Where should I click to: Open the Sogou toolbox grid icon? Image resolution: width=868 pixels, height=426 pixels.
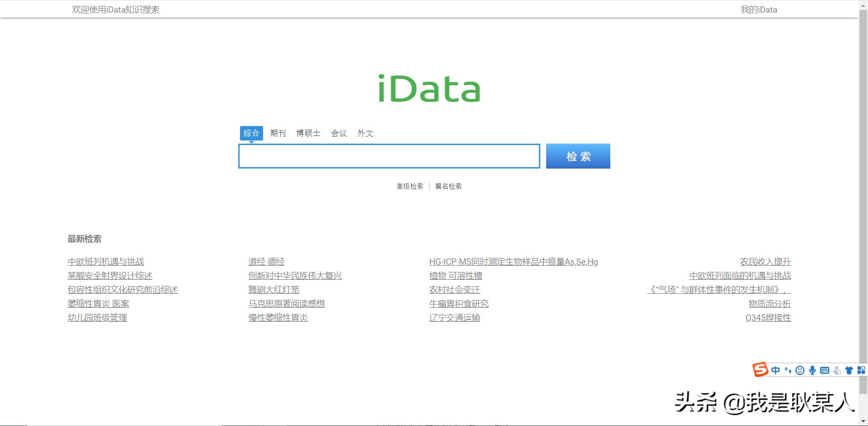[861, 370]
